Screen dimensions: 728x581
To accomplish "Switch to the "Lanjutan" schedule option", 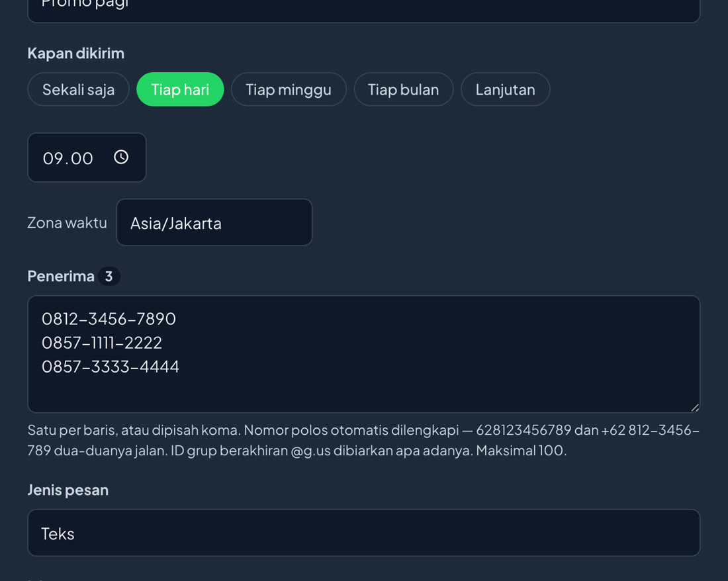I will click(x=505, y=89).
